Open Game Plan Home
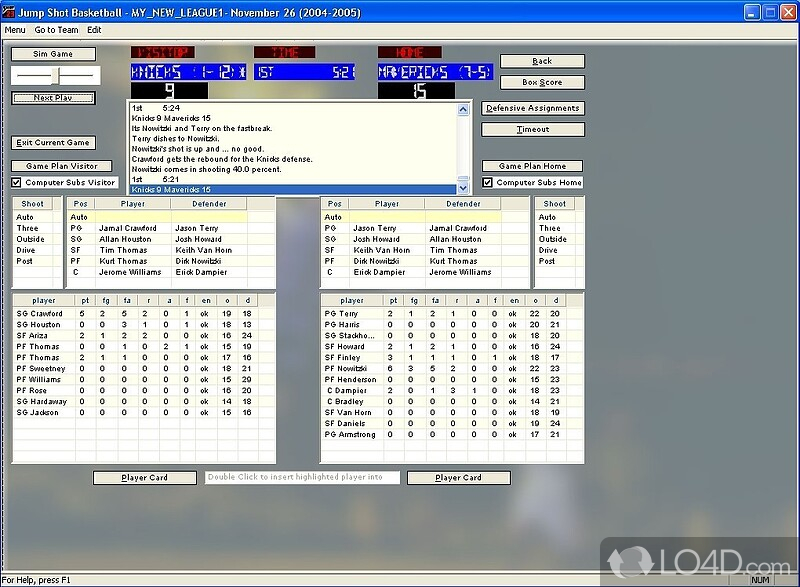This screenshot has width=800, height=587. point(532,166)
